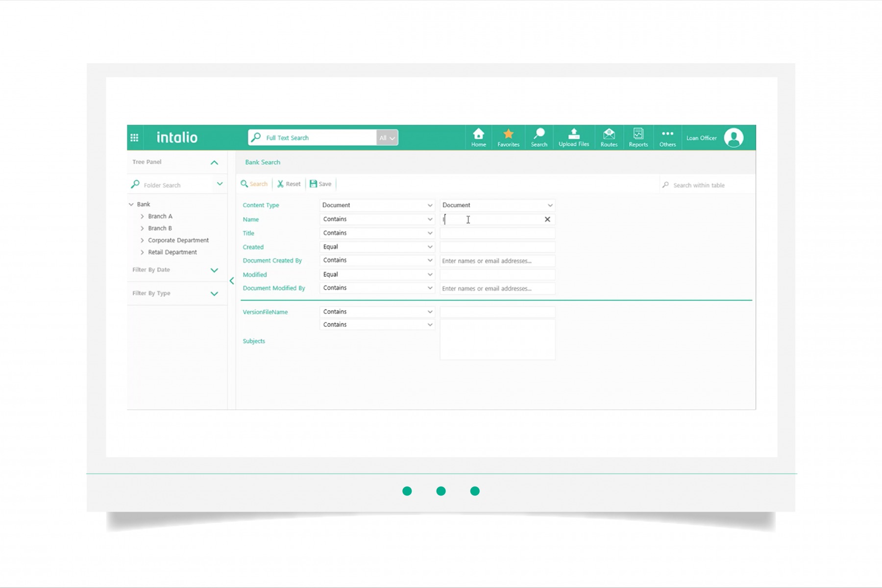Image resolution: width=882 pixels, height=588 pixels.
Task: Click the VersionFileName value field
Action: [x=497, y=312]
